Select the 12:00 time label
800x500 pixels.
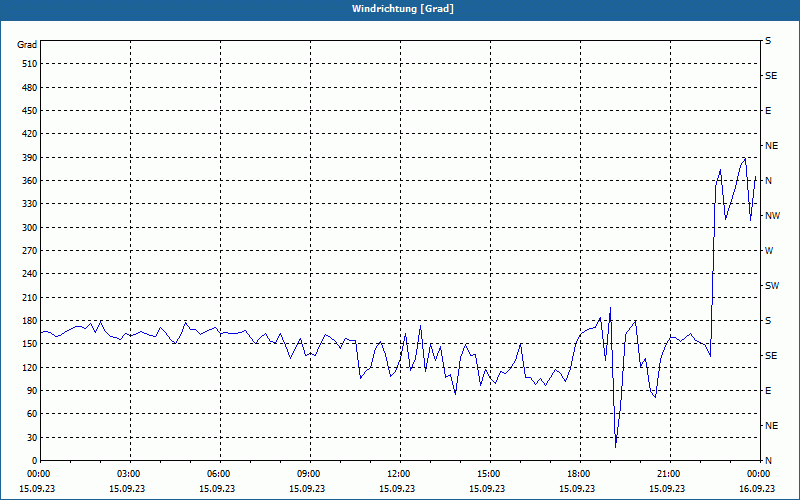click(x=397, y=473)
